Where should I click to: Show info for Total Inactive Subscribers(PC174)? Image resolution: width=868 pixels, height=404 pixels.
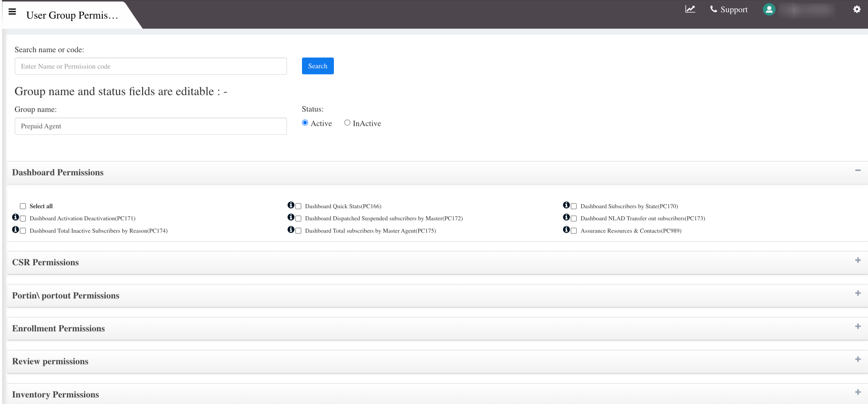(15, 230)
